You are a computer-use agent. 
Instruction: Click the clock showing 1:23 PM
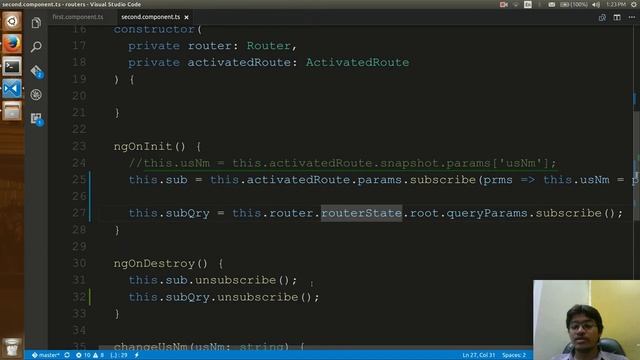click(x=616, y=4)
